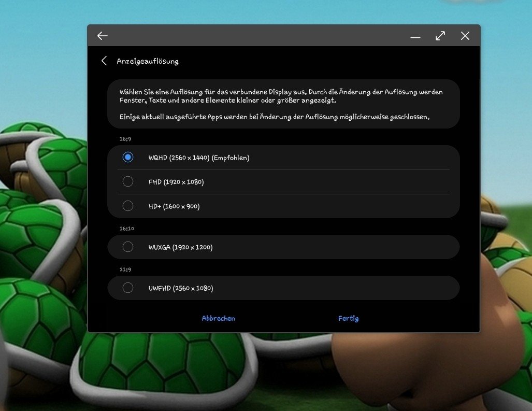
Task: Click the Anzeigeauflösung page title
Action: (148, 61)
